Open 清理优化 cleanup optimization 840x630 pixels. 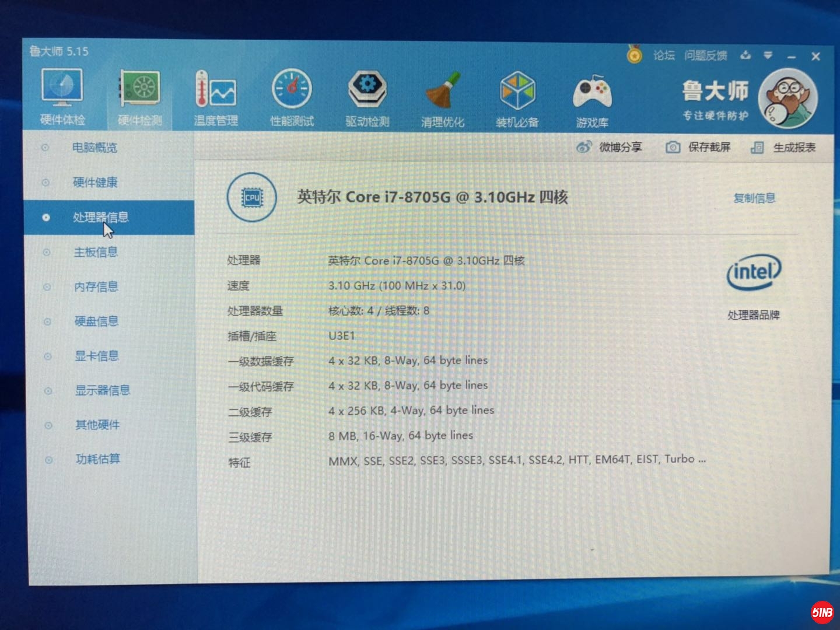point(443,96)
